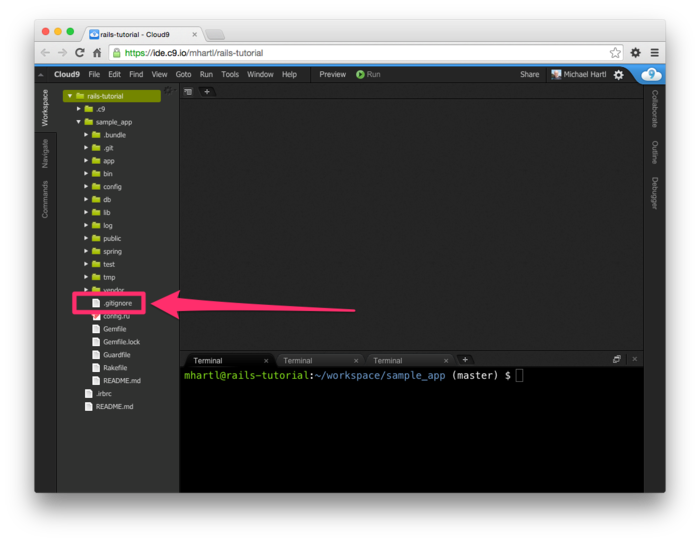The height and width of the screenshot is (542, 700).
Task: Expand the db folder
Action: point(86,200)
